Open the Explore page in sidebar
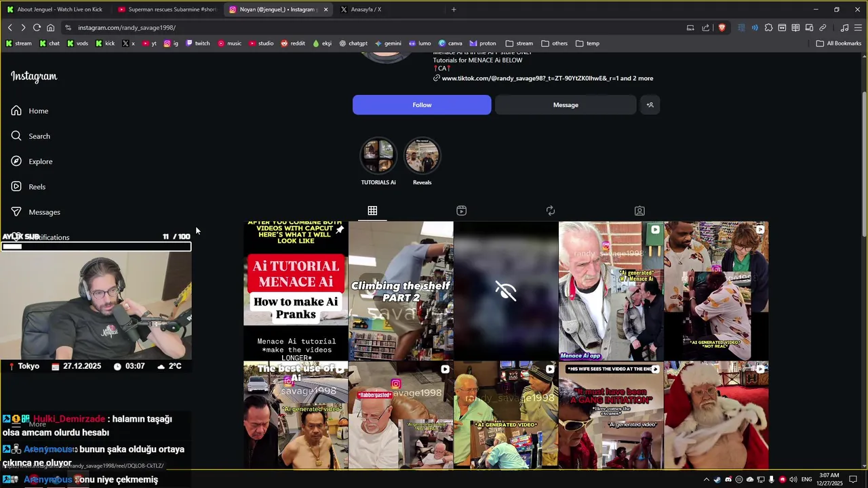The height and width of the screenshot is (488, 868). point(32,161)
